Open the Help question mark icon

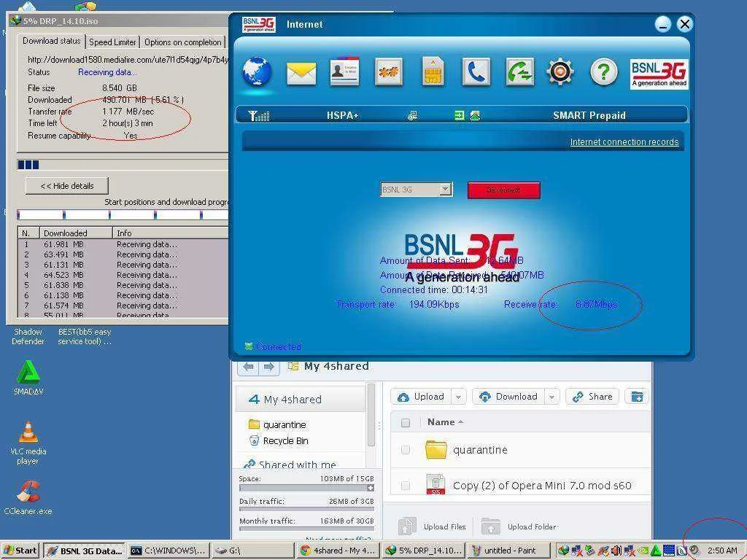coord(603,72)
